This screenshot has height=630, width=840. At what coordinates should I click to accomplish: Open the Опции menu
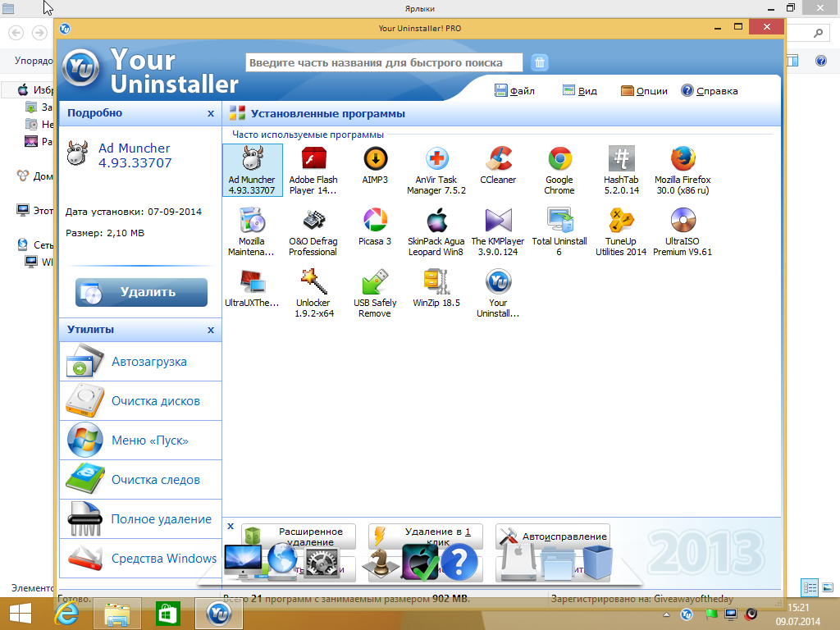644,90
